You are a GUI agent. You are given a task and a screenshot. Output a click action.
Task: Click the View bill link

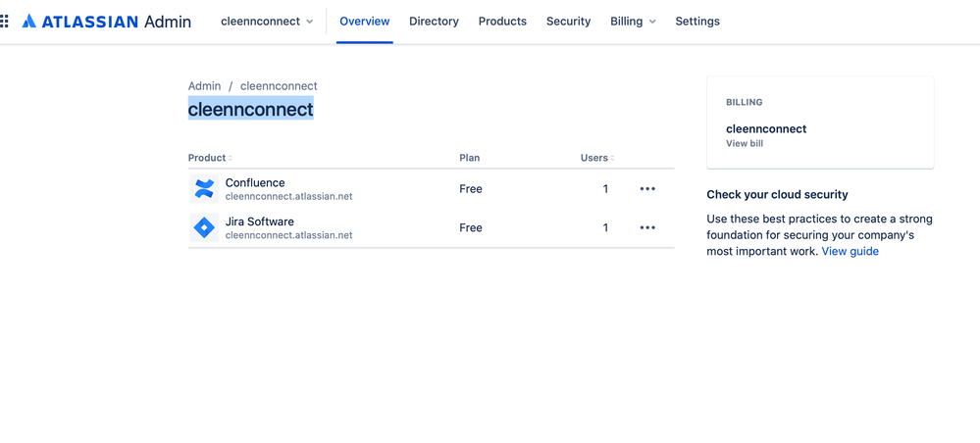pos(745,143)
